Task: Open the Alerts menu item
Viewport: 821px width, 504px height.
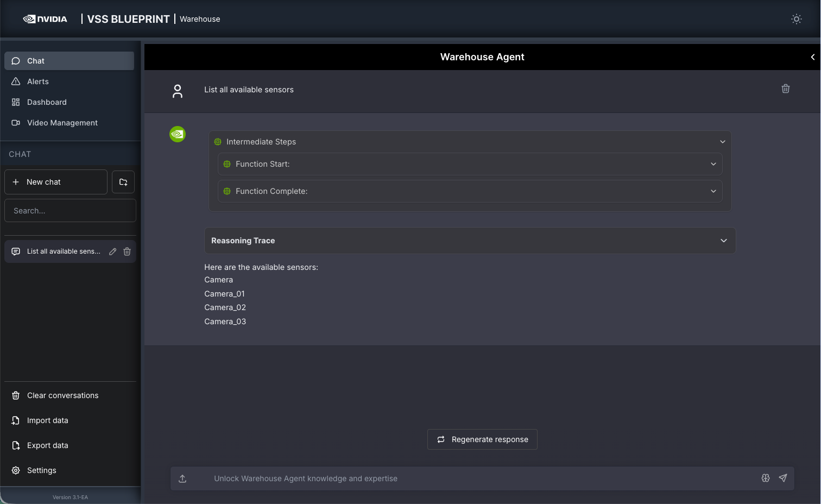Action: pyautogui.click(x=38, y=81)
